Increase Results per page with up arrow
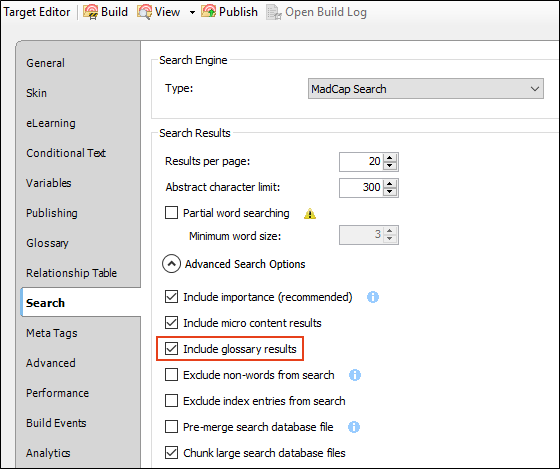560x469 pixels. (x=390, y=158)
